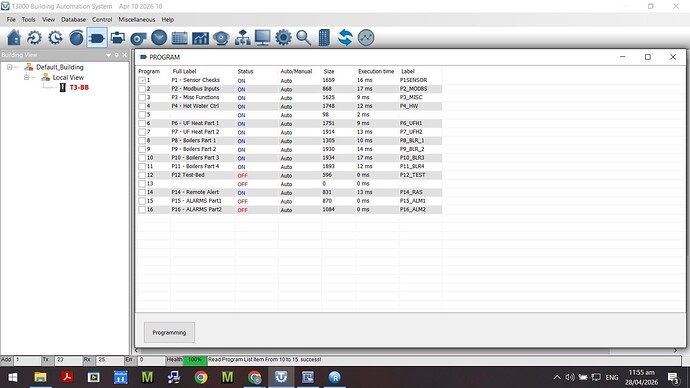This screenshot has height=388, width=690.
Task: Click the round grey line-graph toolbar icon
Action: click(x=366, y=38)
